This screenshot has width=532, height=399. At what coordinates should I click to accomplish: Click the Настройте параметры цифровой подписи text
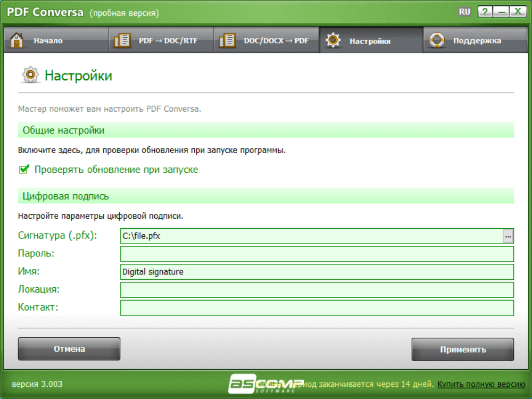tap(101, 216)
